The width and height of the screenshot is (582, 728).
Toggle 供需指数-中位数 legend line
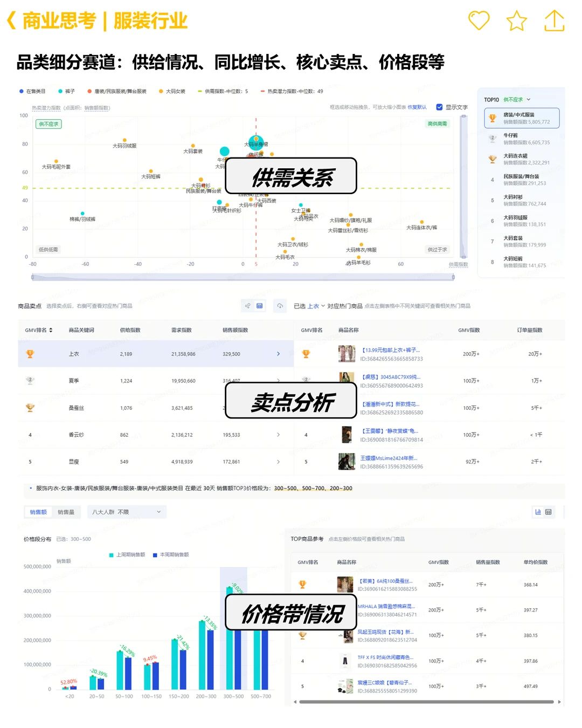pos(223,91)
